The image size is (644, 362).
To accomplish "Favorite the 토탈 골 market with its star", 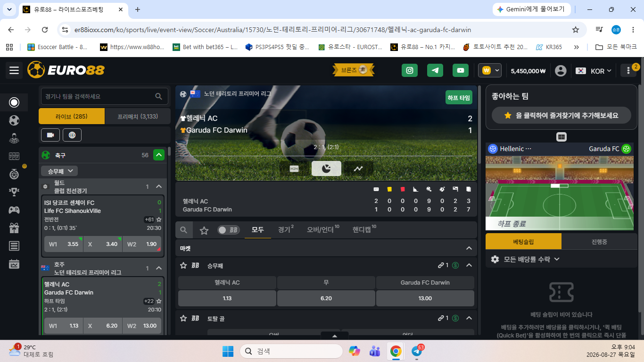I will (x=183, y=319).
